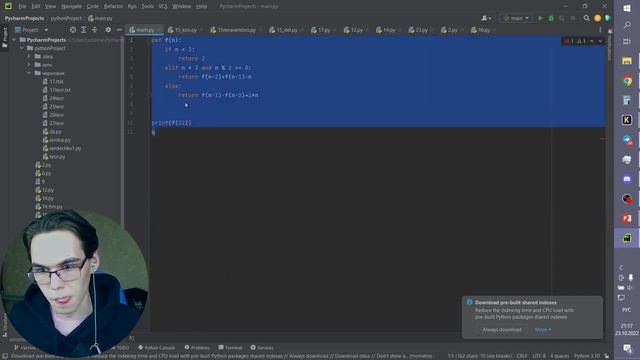The width and height of the screenshot is (640, 360).
Task: Open PowerPoint from taskbar
Action: pos(627,218)
